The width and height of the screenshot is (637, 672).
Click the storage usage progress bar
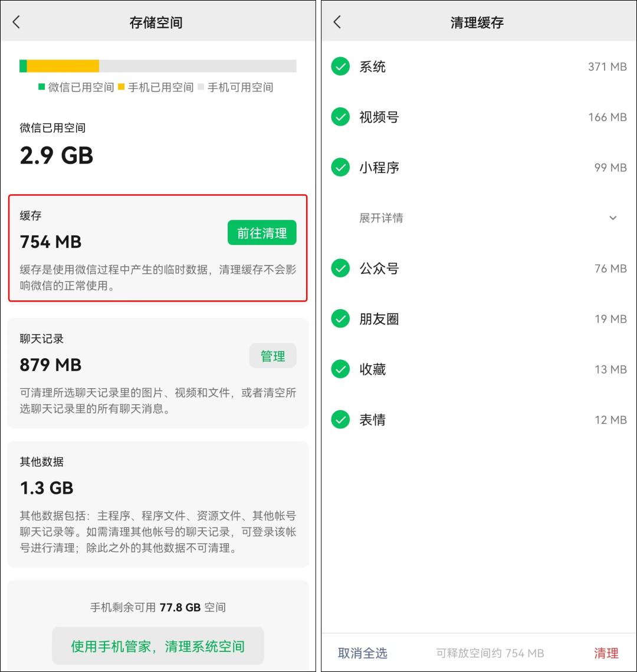158,65
